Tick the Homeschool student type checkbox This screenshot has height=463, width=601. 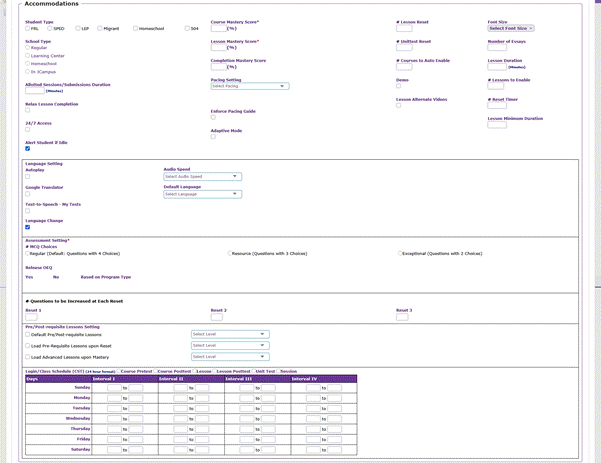[x=136, y=29]
